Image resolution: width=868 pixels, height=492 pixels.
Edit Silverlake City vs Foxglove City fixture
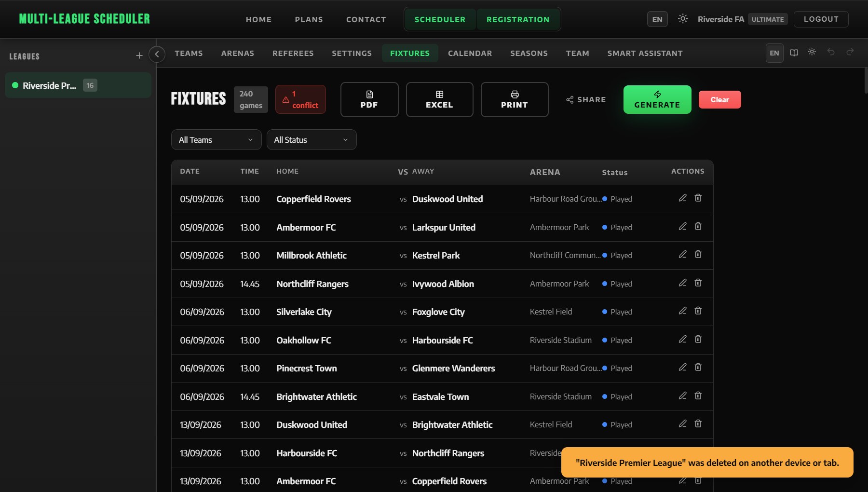[683, 311]
